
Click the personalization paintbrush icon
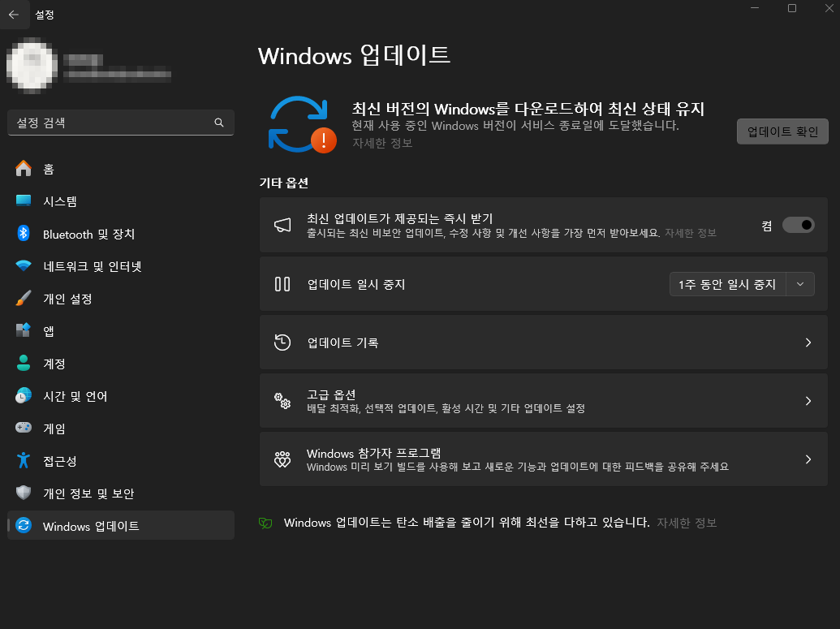pos(24,299)
